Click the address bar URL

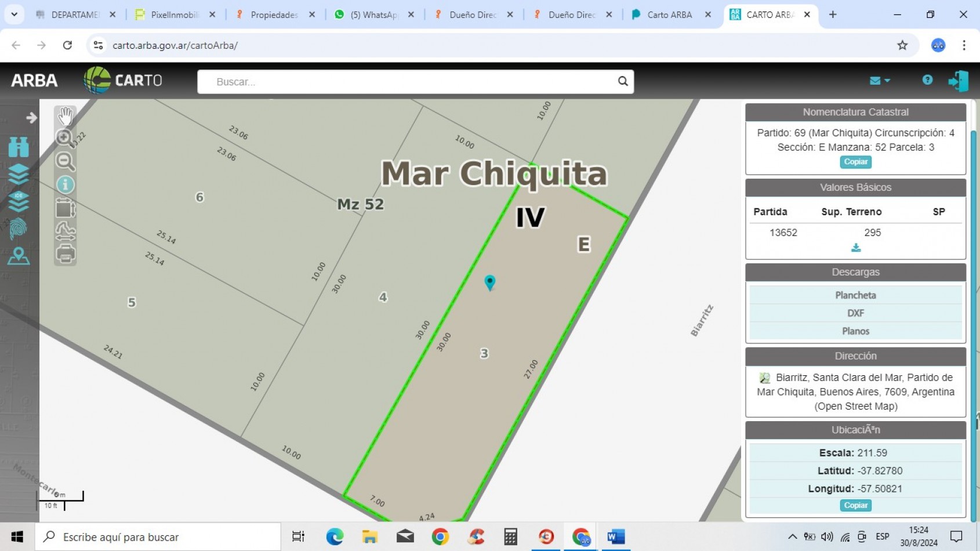[x=175, y=45]
